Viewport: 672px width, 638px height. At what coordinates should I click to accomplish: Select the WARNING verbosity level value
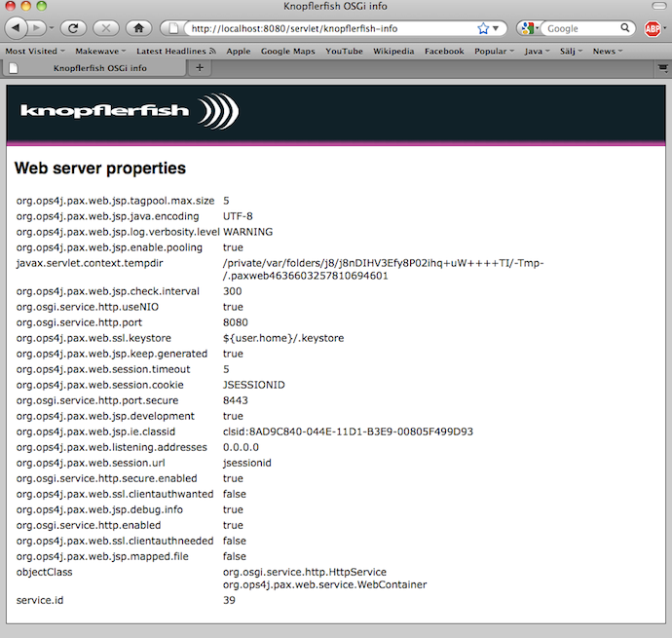pos(247,232)
